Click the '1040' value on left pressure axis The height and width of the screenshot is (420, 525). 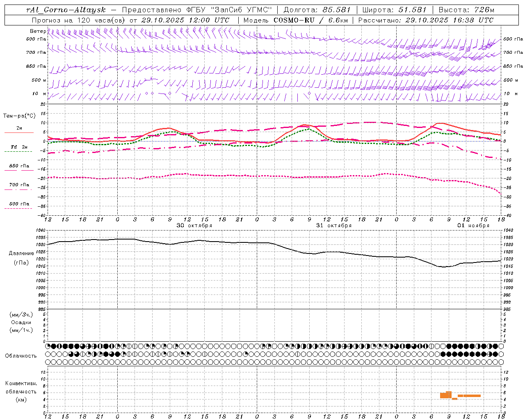[x=41, y=231]
